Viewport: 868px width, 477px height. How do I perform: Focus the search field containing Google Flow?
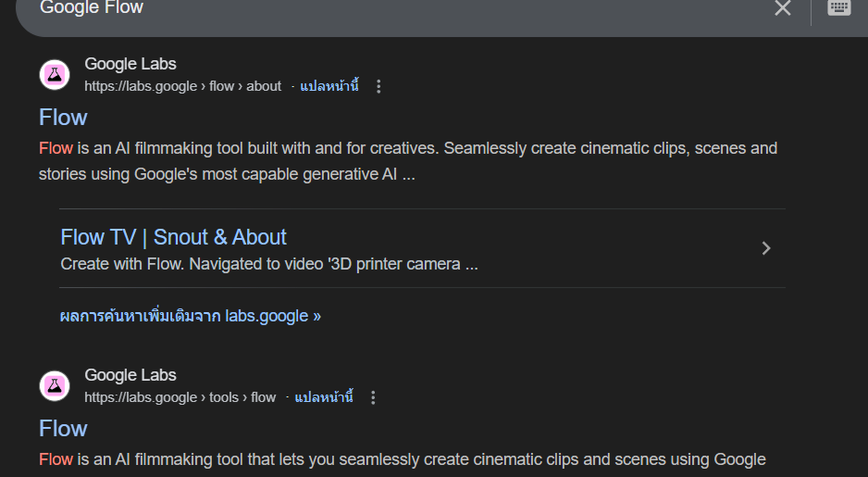tap(370, 8)
